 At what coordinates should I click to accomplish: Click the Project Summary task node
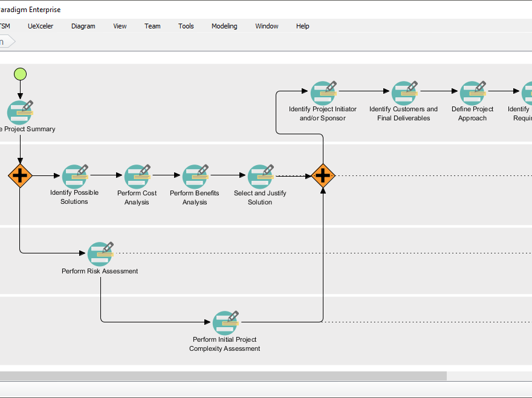[20, 113]
